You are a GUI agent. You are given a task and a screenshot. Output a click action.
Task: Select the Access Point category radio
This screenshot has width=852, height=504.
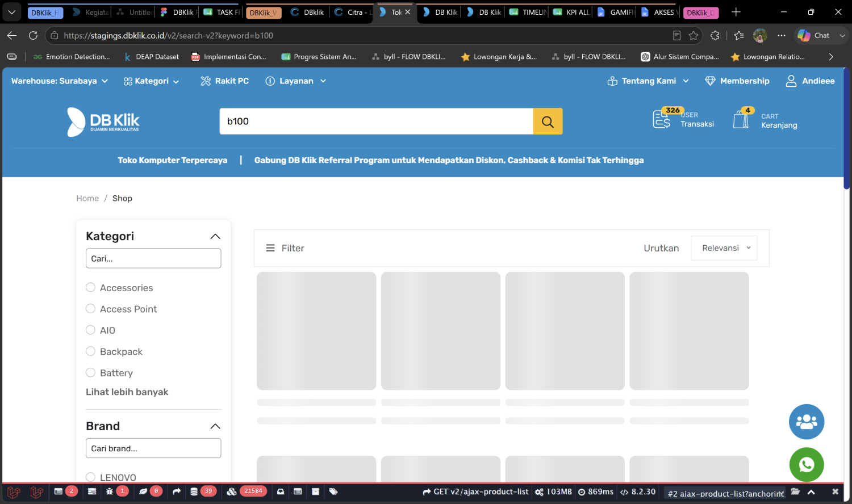coord(90,309)
